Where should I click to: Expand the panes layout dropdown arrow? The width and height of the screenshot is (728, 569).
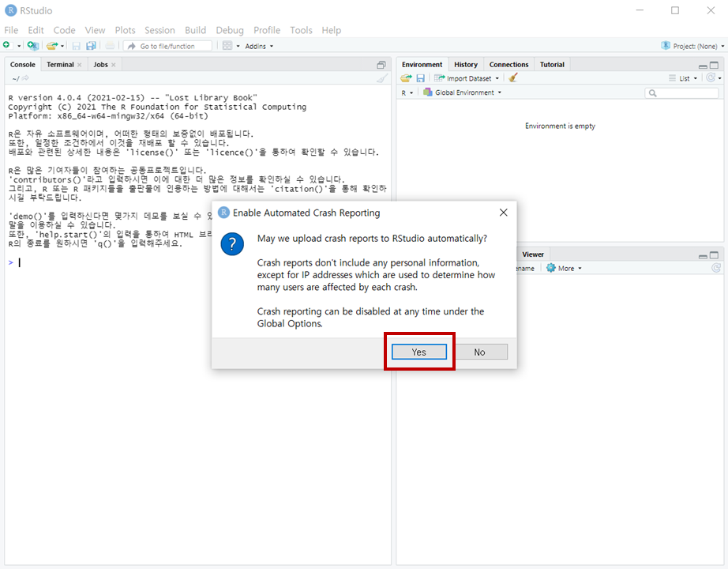(x=238, y=46)
